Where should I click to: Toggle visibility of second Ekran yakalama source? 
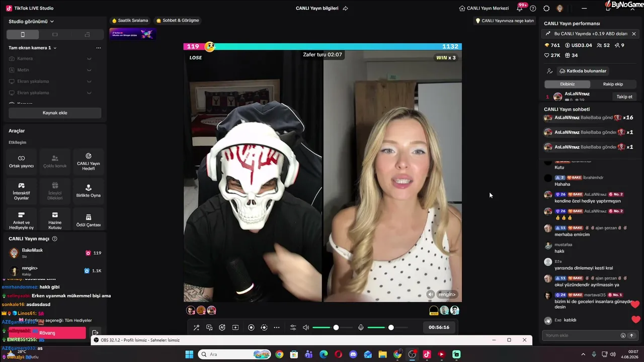(89, 93)
